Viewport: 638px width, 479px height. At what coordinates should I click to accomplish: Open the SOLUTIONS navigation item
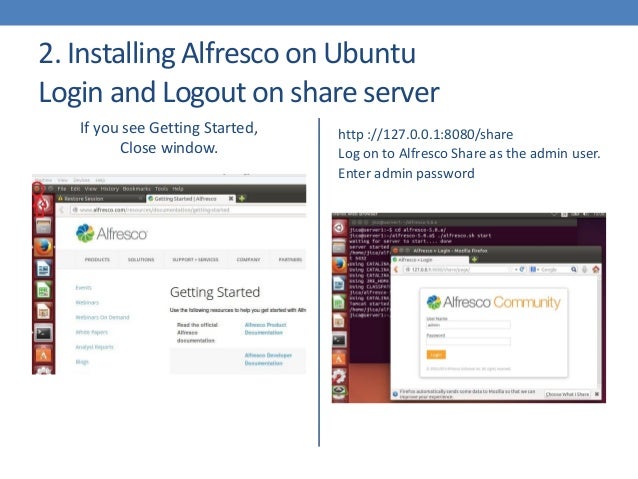pos(141,260)
